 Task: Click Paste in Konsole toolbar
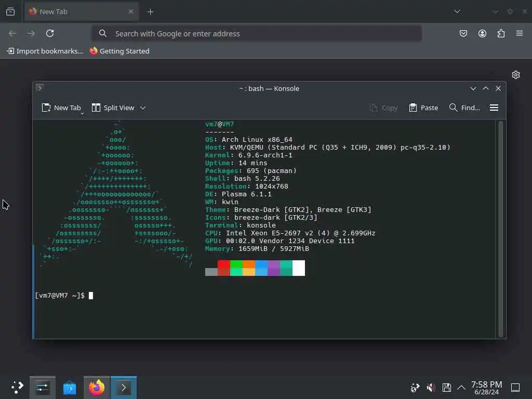tap(423, 108)
